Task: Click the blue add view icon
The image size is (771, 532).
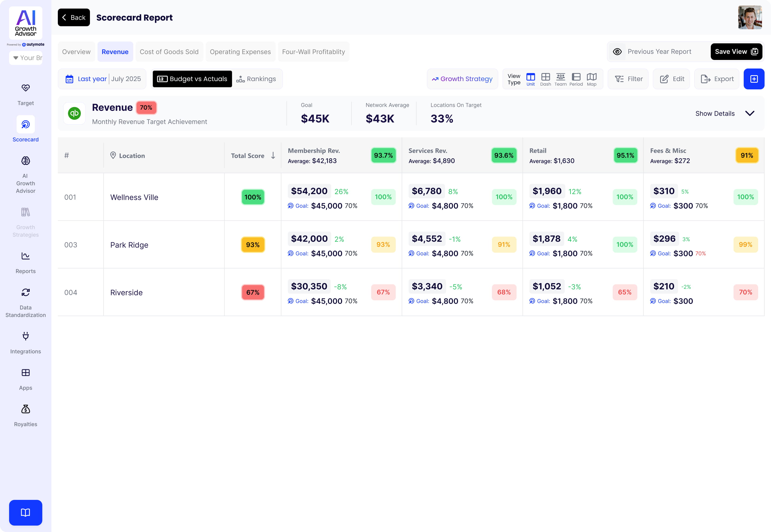Action: point(754,79)
